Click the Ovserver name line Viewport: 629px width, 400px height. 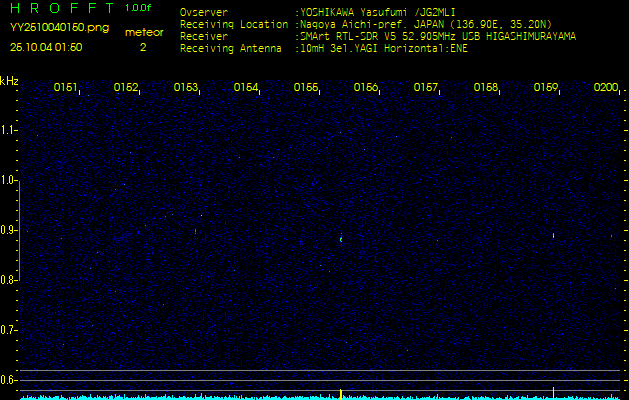318,13
